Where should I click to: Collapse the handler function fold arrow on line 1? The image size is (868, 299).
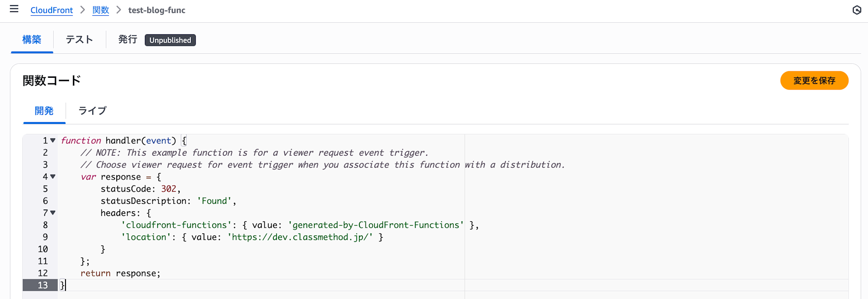(x=53, y=140)
